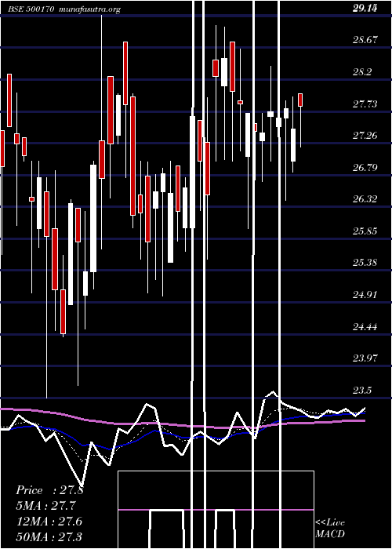Click the '<<Live MACD' label

(x=330, y=528)
